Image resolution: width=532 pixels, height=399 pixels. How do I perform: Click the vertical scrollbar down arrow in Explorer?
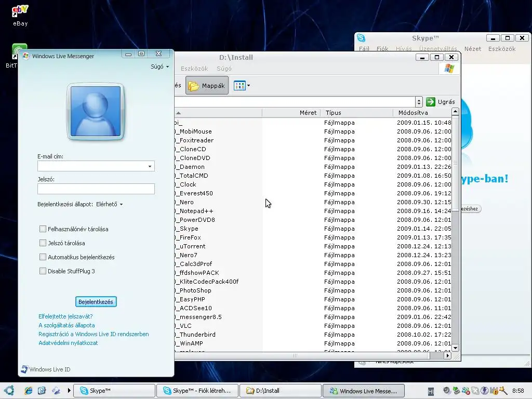(x=455, y=348)
